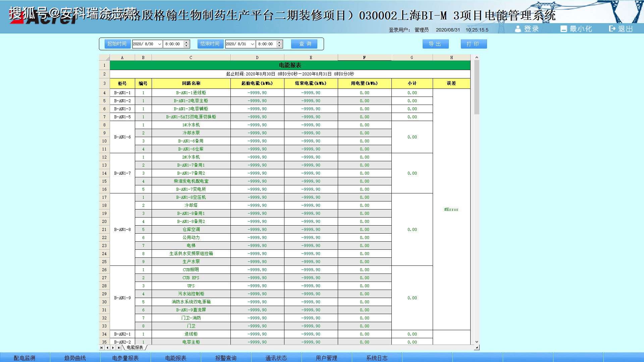
Task: Select row 21 header
Action: (104, 230)
